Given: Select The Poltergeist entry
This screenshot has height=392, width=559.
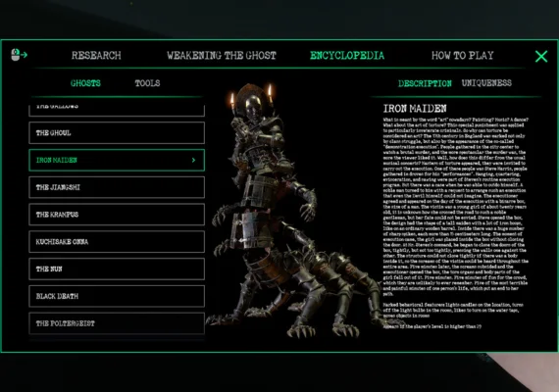Looking at the screenshot, I should click(x=117, y=323).
